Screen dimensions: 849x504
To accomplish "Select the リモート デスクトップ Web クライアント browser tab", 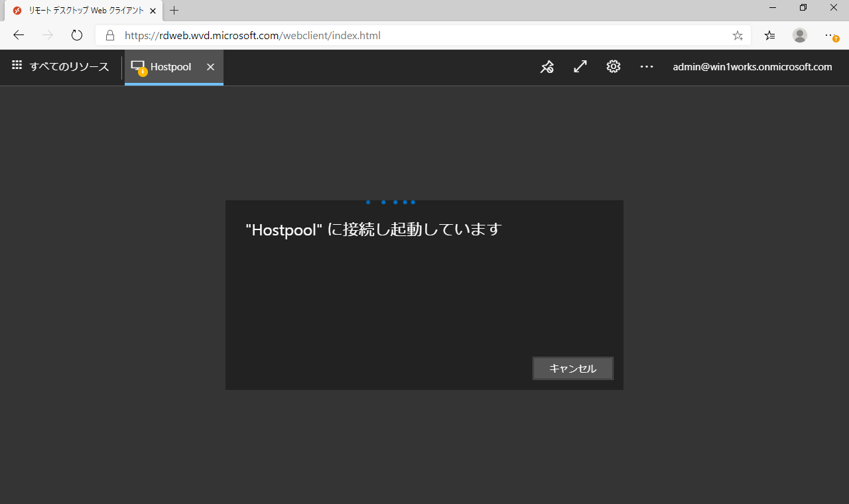I will coord(84,11).
